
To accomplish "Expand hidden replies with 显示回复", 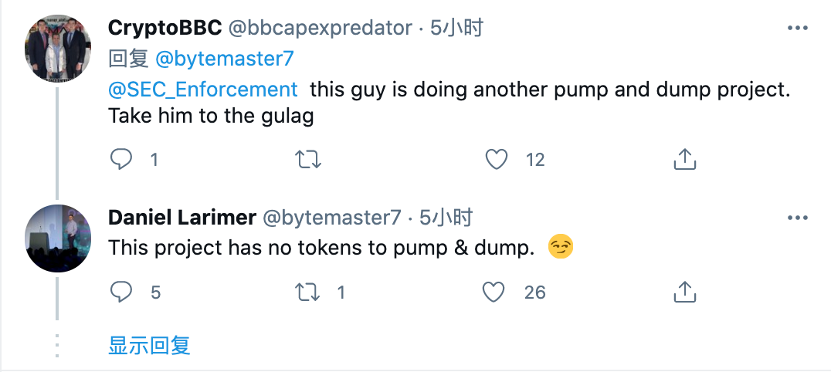I will pyautogui.click(x=149, y=345).
